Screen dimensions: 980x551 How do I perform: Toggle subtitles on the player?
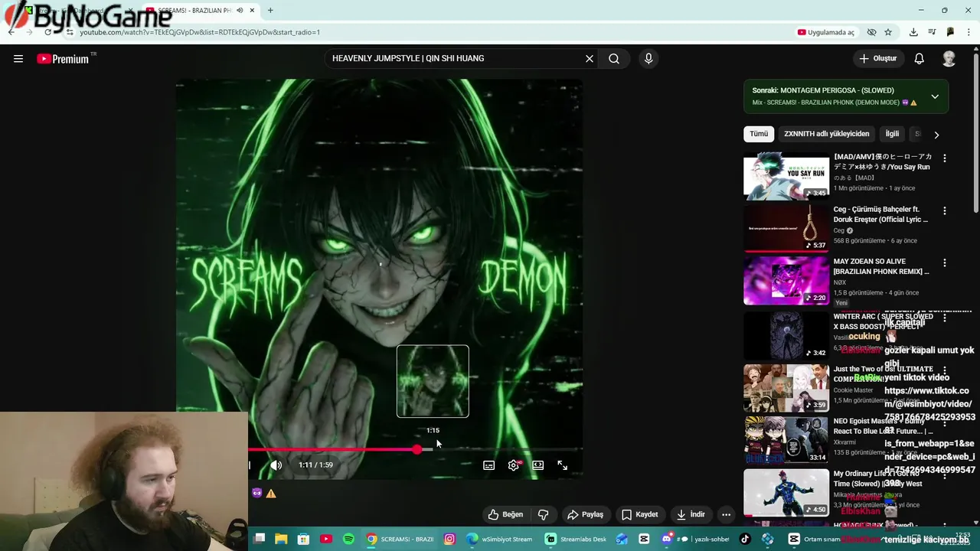pyautogui.click(x=489, y=465)
